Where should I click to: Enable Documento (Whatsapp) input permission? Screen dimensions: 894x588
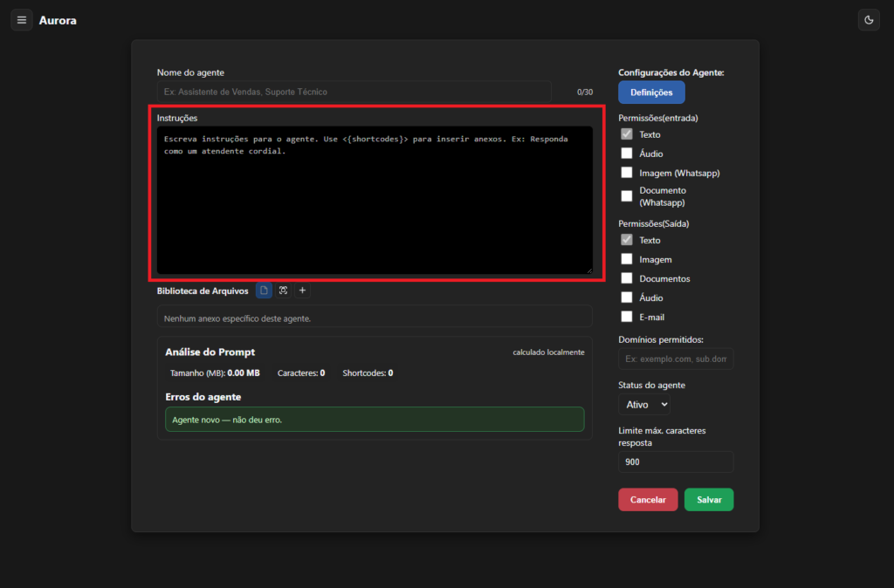point(626,196)
